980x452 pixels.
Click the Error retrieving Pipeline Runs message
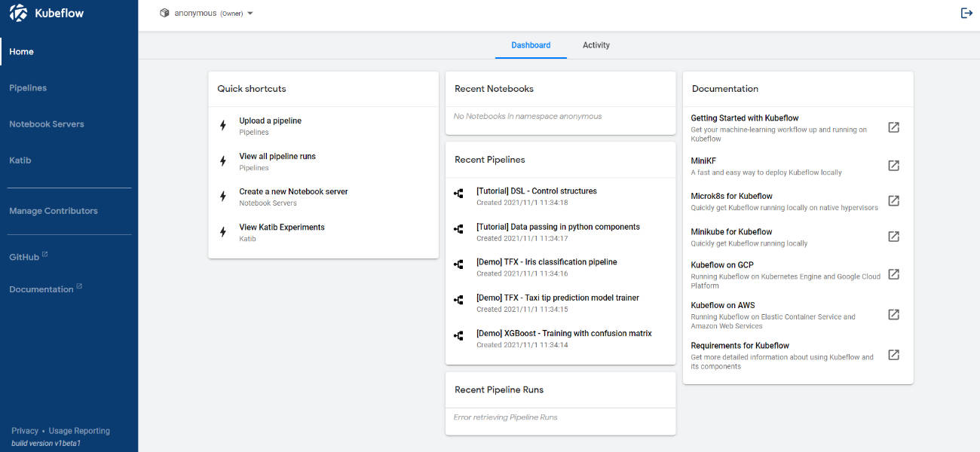point(506,417)
